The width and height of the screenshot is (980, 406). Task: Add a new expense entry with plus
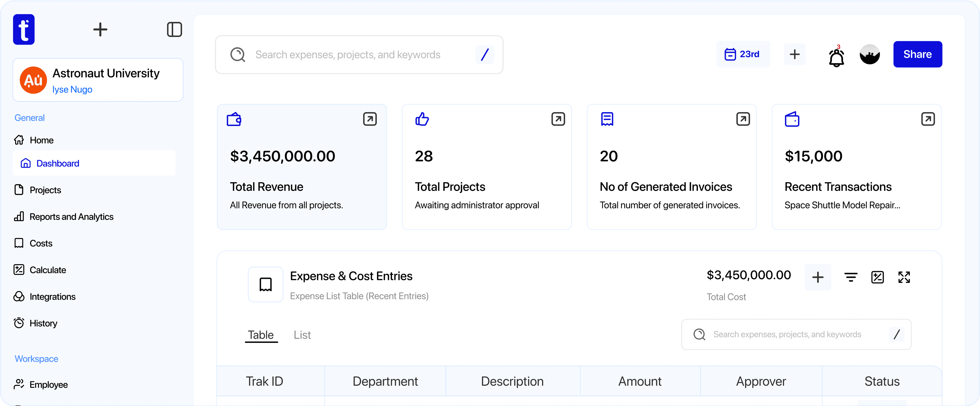coord(818,277)
